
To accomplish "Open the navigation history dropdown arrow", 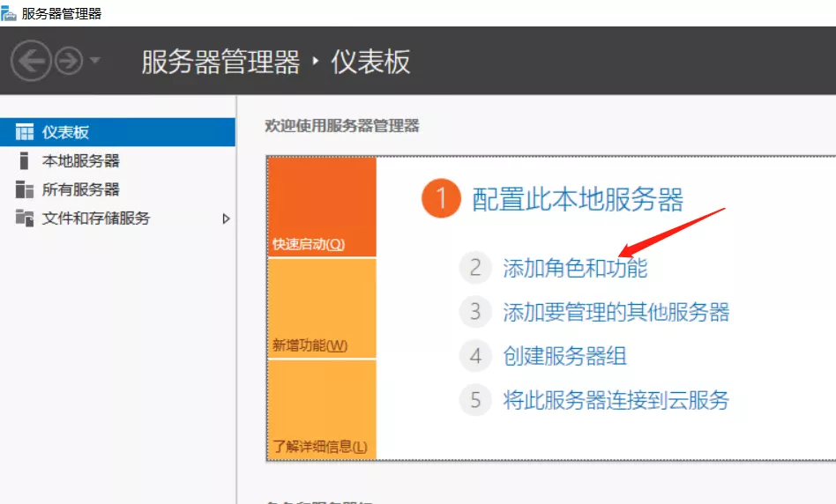I will tap(94, 61).
